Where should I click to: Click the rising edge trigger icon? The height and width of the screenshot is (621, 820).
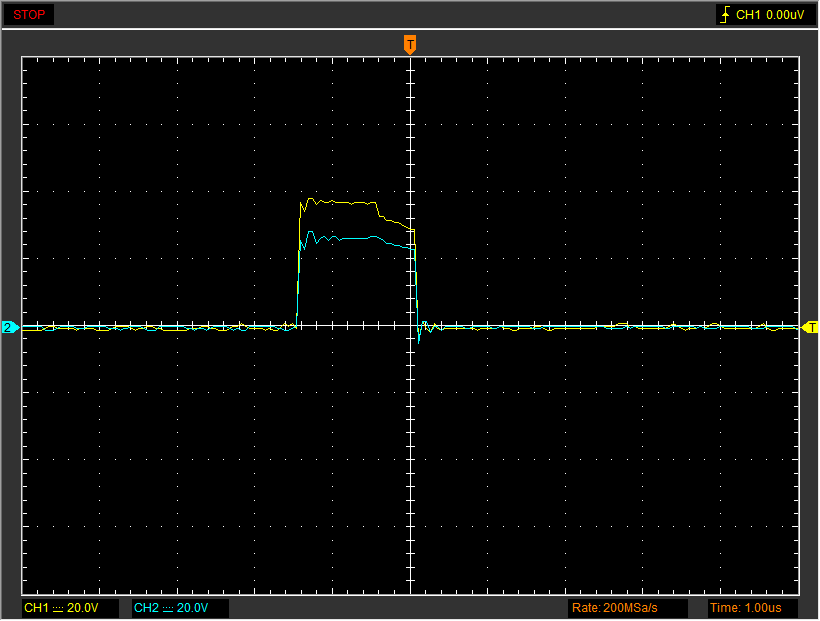pyautogui.click(x=725, y=15)
